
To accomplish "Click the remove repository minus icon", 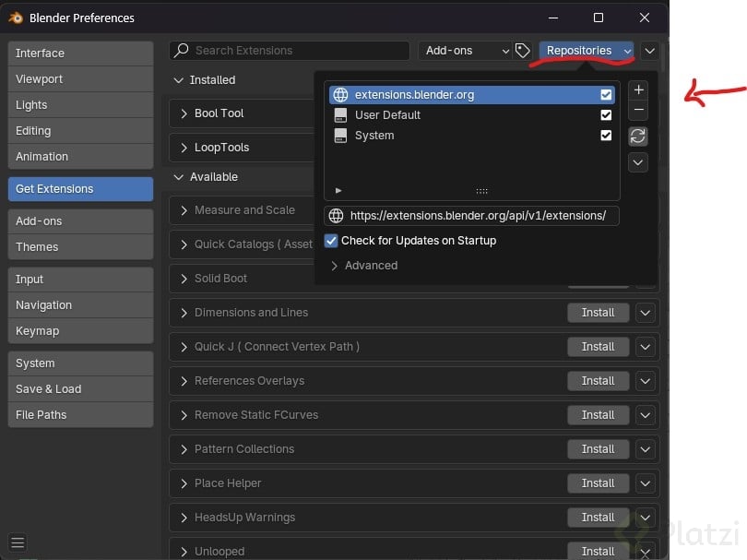I will click(638, 110).
